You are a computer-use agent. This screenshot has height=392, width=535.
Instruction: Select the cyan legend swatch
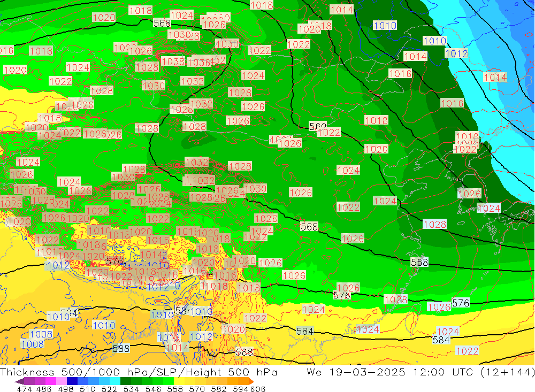[x=115, y=381]
